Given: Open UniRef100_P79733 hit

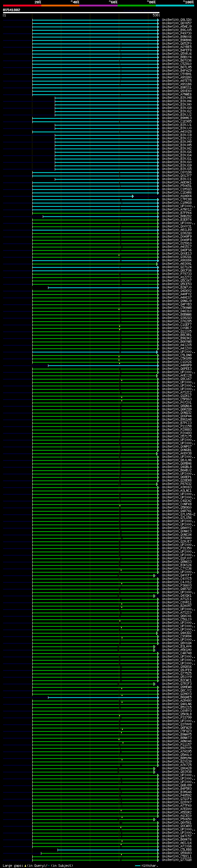Looking at the screenshot, I should tap(176, 274).
